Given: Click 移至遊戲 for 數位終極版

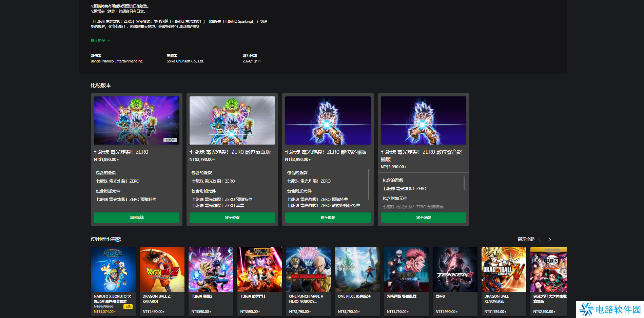Looking at the screenshot, I should coord(328,218).
